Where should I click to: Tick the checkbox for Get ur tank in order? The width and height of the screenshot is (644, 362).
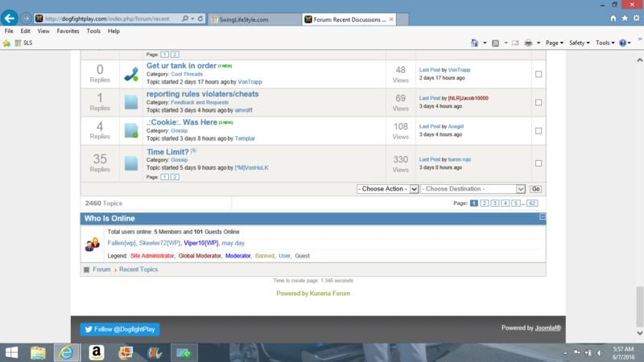[539, 74]
